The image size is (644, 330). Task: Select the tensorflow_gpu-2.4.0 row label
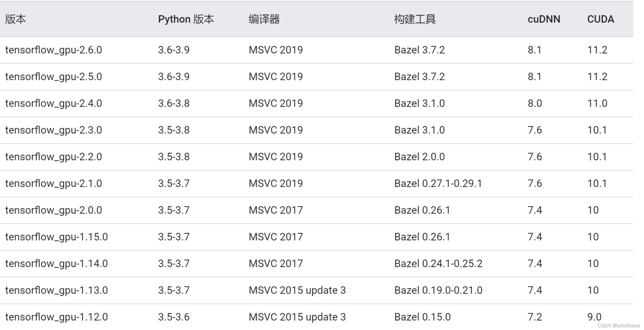[x=54, y=103]
